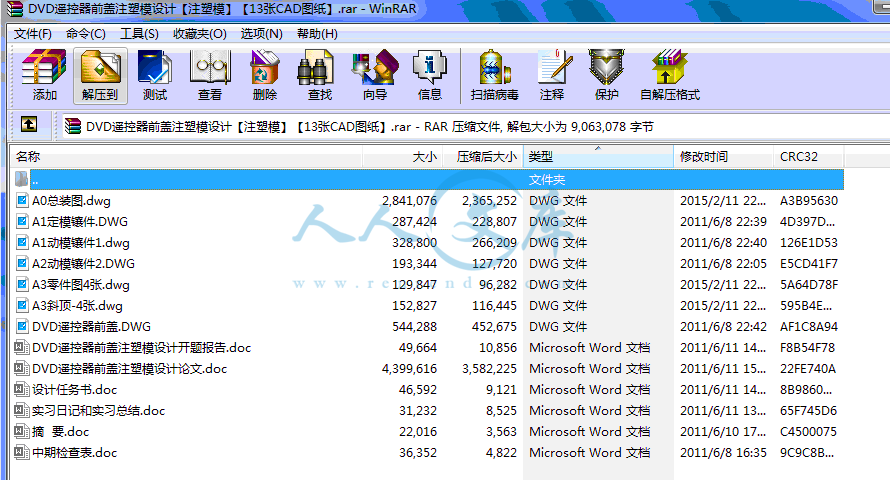
Task: Click the Add (添加) toolbar icon
Action: click(44, 75)
